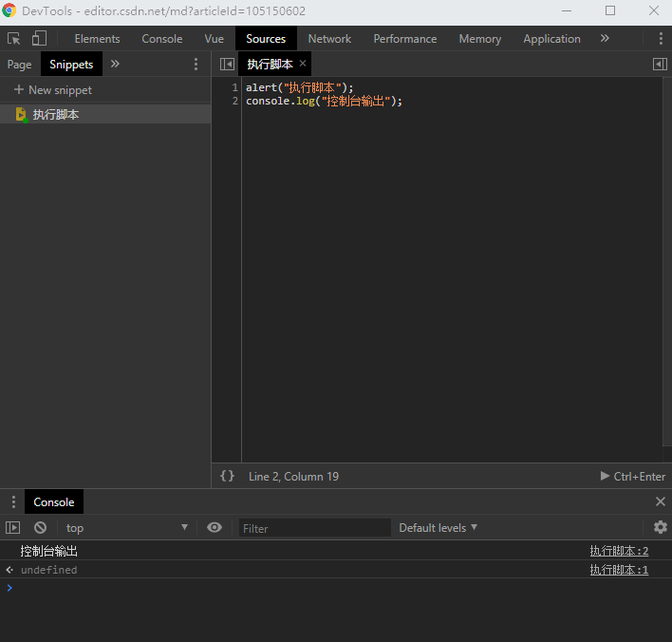Show the console sidebar icon
Screen dimensions: 672x642
click(13, 527)
